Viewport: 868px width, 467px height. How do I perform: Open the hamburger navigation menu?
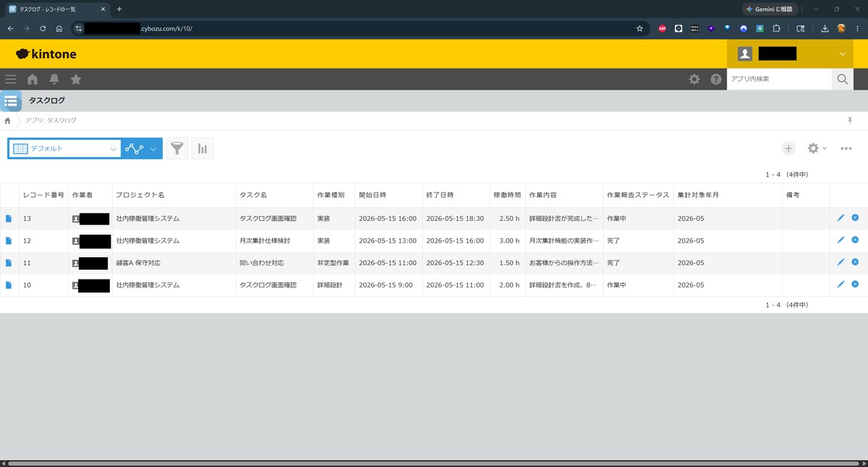(11, 80)
